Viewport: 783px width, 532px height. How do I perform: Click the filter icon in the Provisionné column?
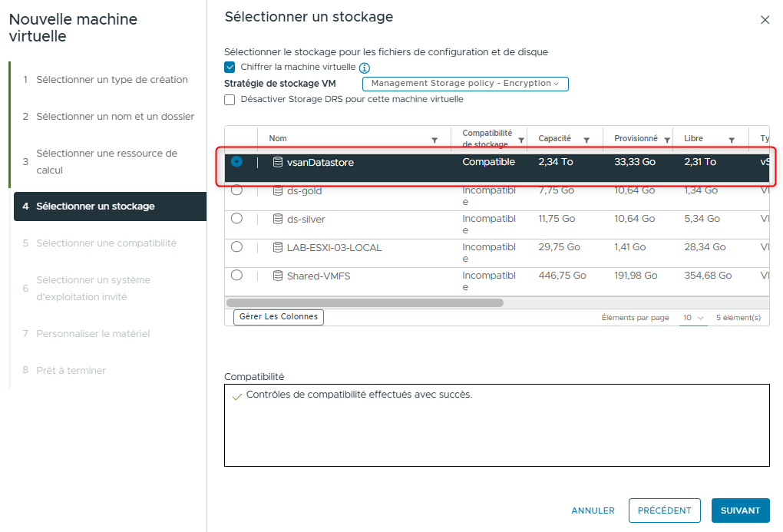(666, 140)
